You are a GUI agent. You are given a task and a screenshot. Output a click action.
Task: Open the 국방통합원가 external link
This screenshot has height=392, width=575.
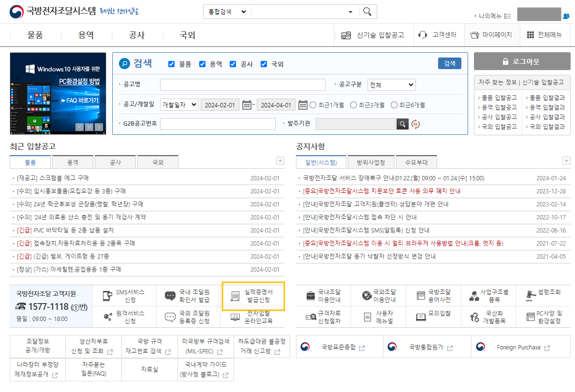click(x=427, y=348)
